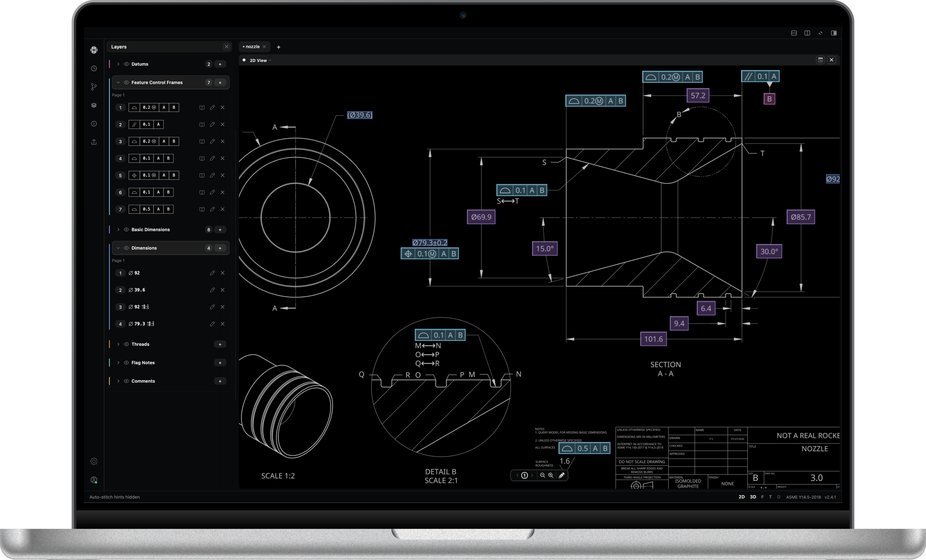Open reference book icon for frame 1
This screenshot has width=926, height=560.
(202, 108)
